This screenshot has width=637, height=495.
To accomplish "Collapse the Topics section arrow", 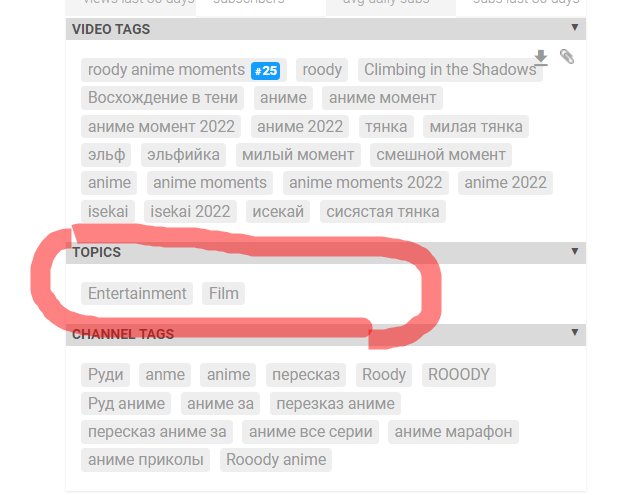I will coord(574,251).
